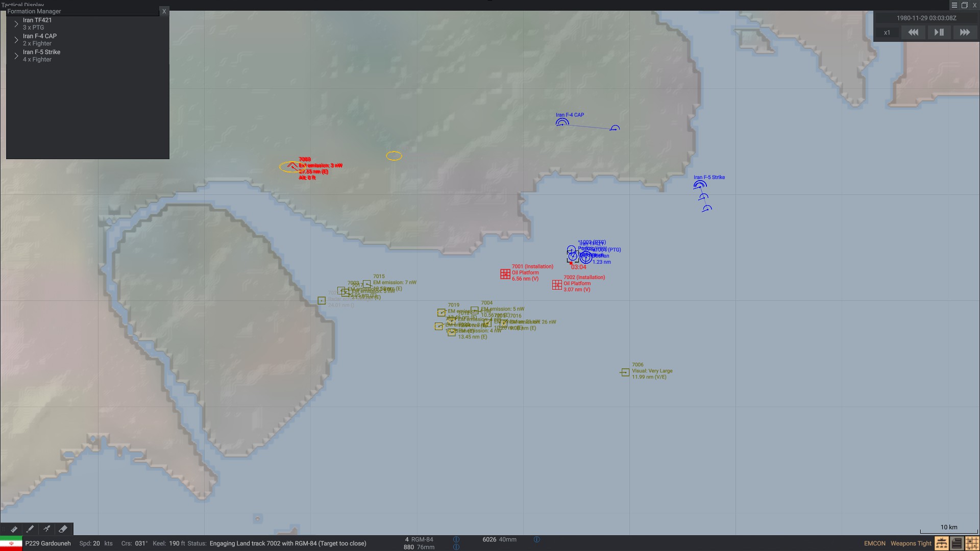Select the ruler measuring tool
The image size is (980, 551).
14,529
